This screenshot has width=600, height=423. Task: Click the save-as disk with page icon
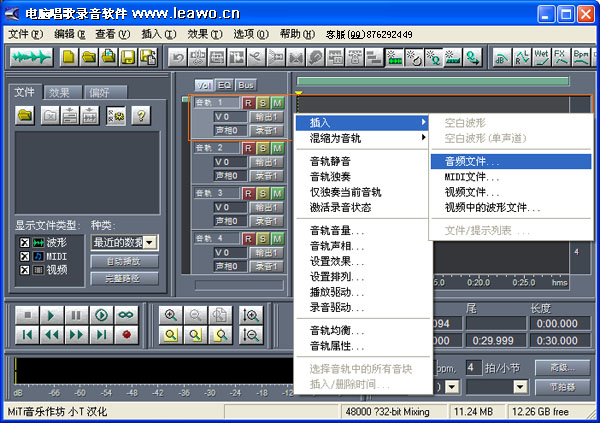click(148, 57)
